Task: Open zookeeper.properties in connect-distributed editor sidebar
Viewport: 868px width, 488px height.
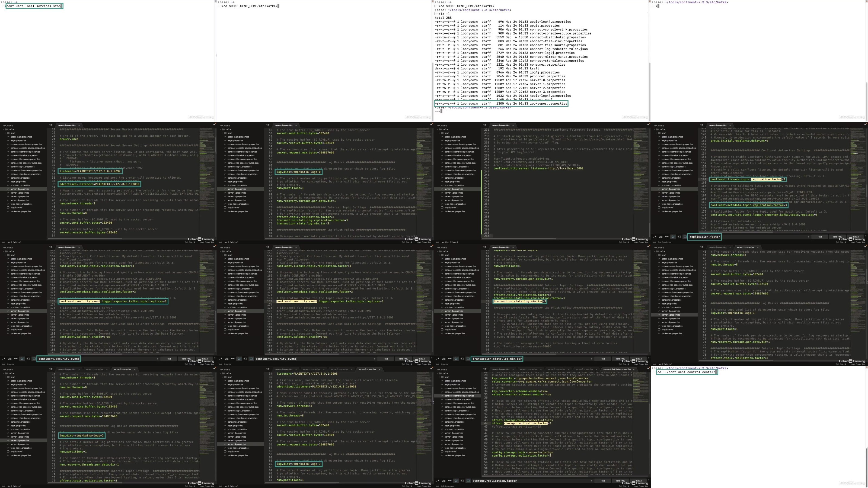Action: [x=455, y=455]
